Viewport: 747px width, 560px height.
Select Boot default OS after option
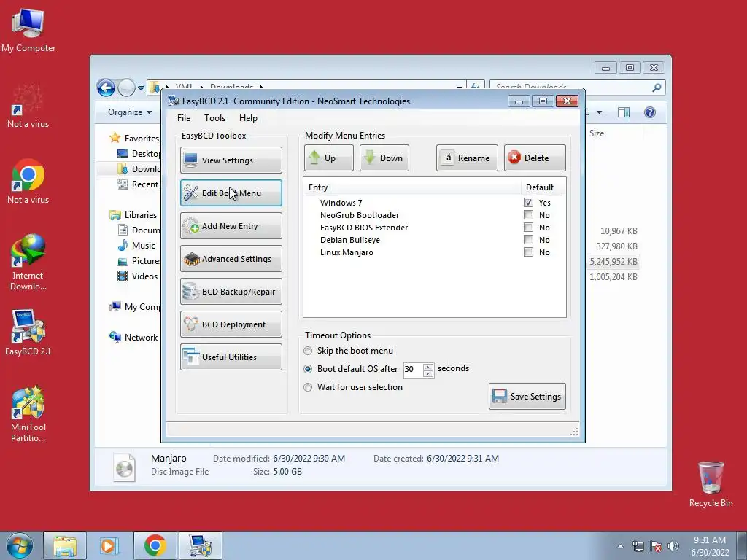click(309, 369)
